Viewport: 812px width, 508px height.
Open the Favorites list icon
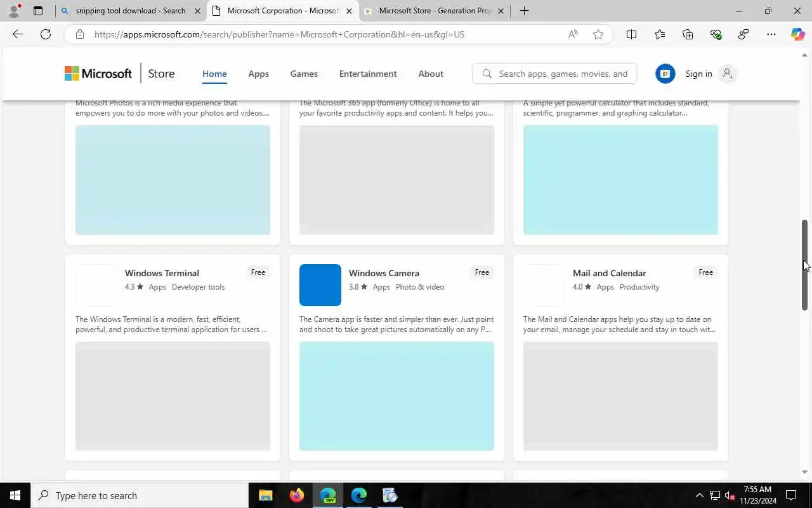coord(660,34)
